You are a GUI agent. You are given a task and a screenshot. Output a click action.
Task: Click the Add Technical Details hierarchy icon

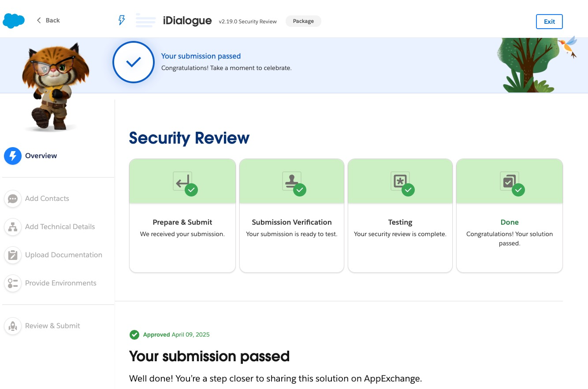click(13, 227)
